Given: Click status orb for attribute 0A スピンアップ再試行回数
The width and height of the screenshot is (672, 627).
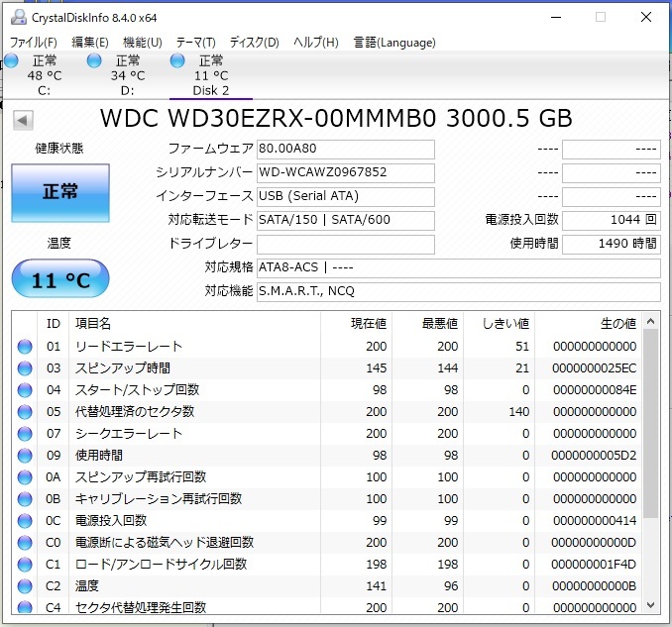Looking at the screenshot, I should coord(25,477).
